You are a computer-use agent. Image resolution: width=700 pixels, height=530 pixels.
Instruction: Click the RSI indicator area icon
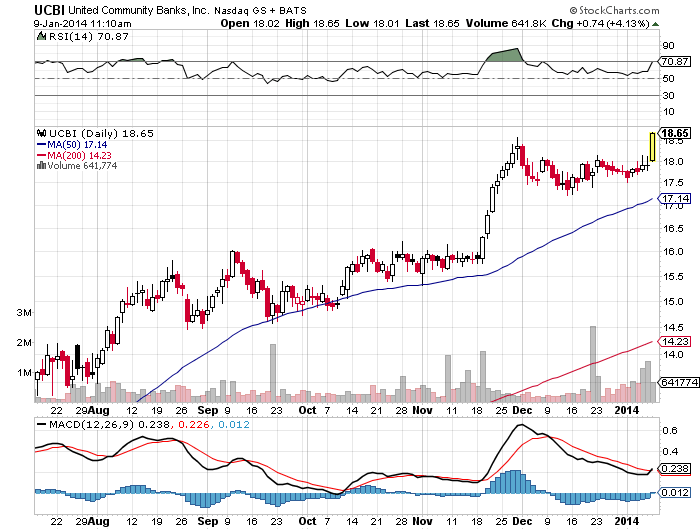[41, 37]
